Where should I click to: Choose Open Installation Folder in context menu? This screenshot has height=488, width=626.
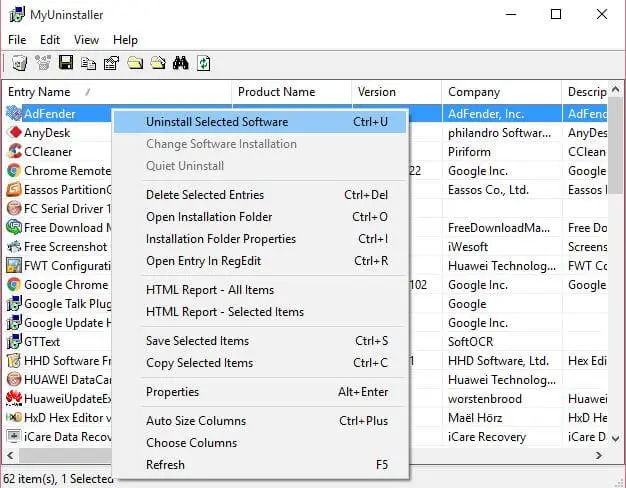click(x=260, y=217)
